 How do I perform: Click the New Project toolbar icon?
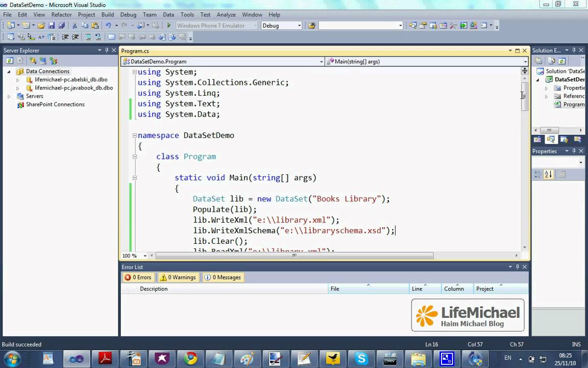pyautogui.click(x=11, y=26)
